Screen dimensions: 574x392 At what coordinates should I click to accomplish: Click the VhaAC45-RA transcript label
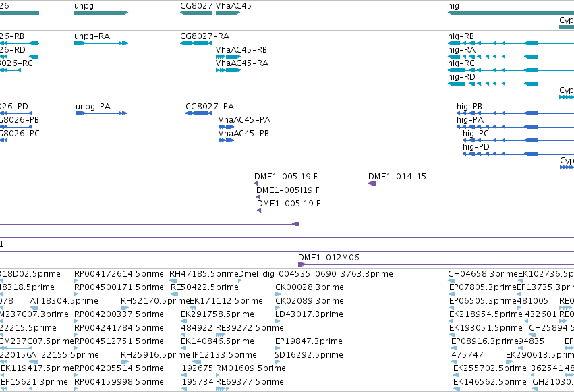coord(242,63)
